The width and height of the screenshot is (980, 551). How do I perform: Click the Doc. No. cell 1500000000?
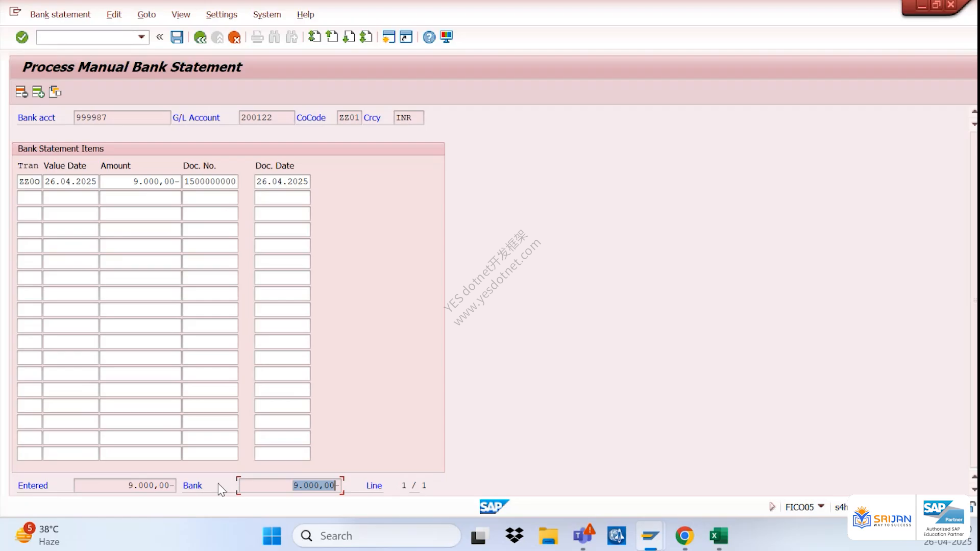(x=210, y=182)
